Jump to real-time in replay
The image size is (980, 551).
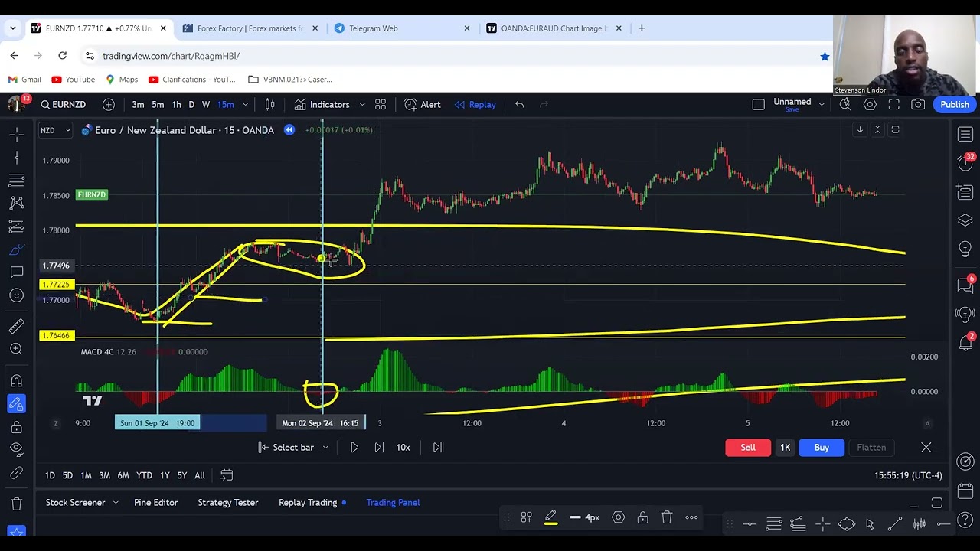(x=438, y=448)
